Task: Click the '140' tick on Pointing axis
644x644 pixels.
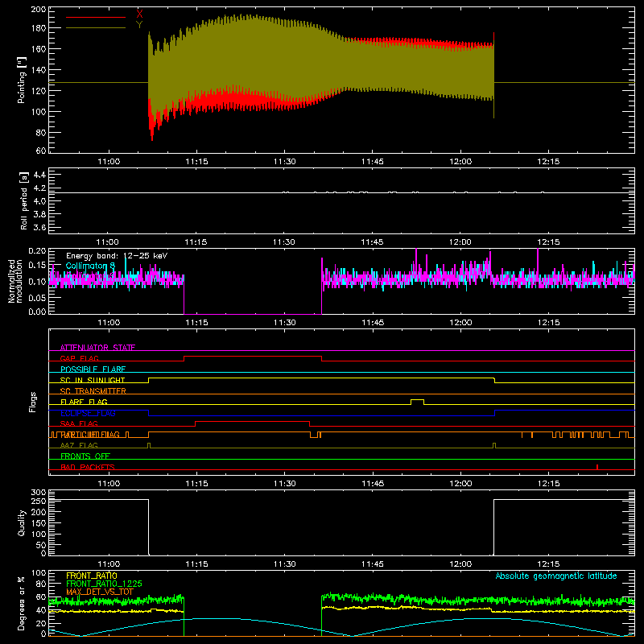Action: click(39, 70)
